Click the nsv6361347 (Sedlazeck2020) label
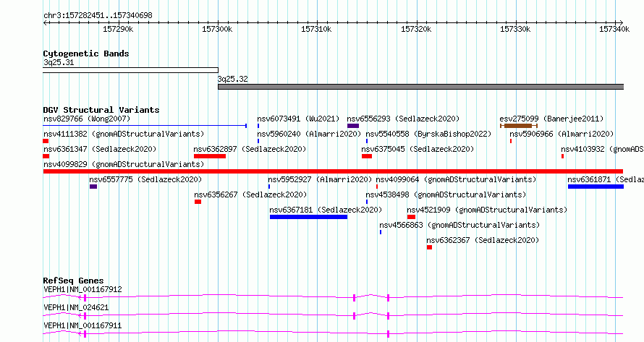The image size is (644, 342). click(100, 149)
